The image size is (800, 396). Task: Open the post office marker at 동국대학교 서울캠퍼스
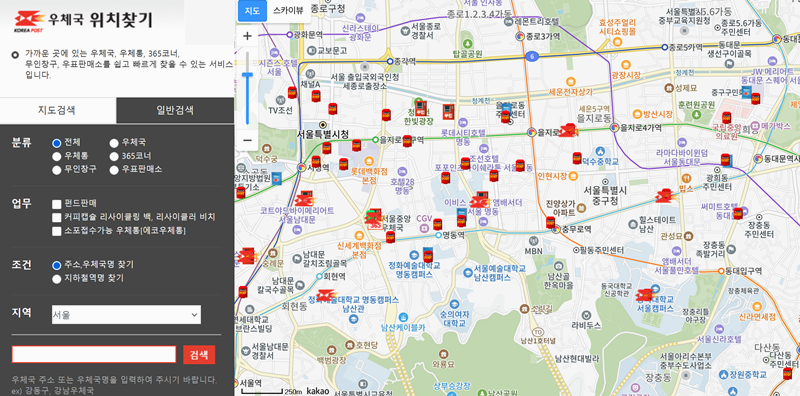tap(645, 295)
